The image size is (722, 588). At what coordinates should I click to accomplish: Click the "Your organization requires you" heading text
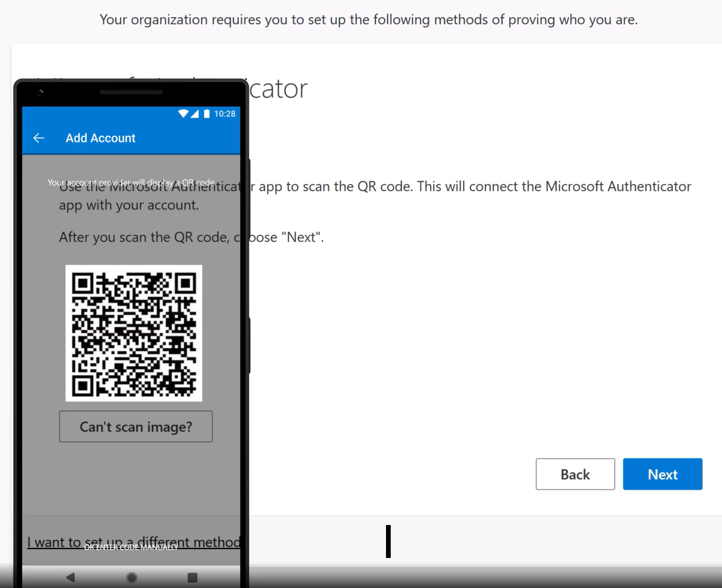(368, 19)
